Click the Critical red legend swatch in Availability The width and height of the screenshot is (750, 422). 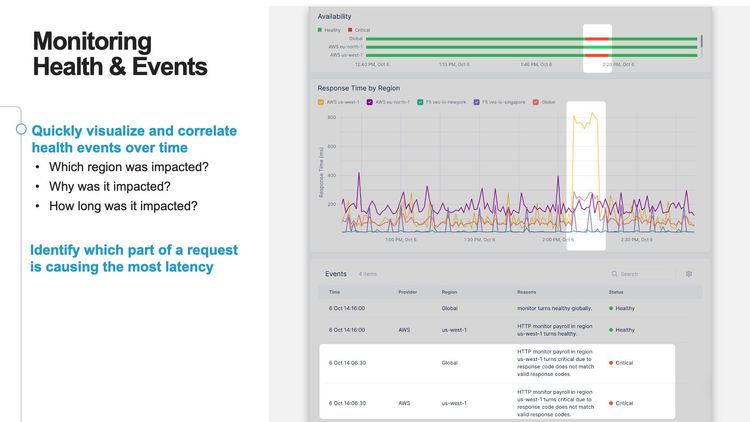tap(351, 30)
